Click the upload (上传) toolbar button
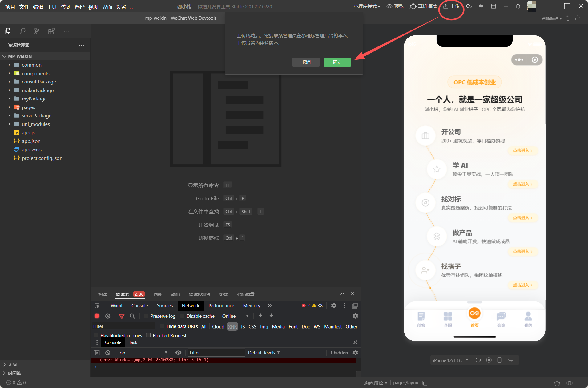The image size is (588, 388). click(x=451, y=6)
